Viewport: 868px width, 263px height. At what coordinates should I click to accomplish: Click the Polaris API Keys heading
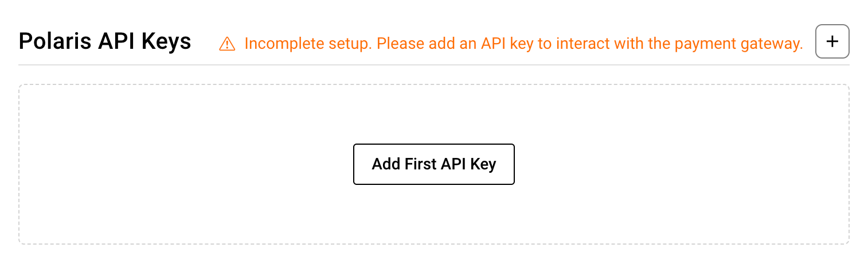[x=105, y=41]
